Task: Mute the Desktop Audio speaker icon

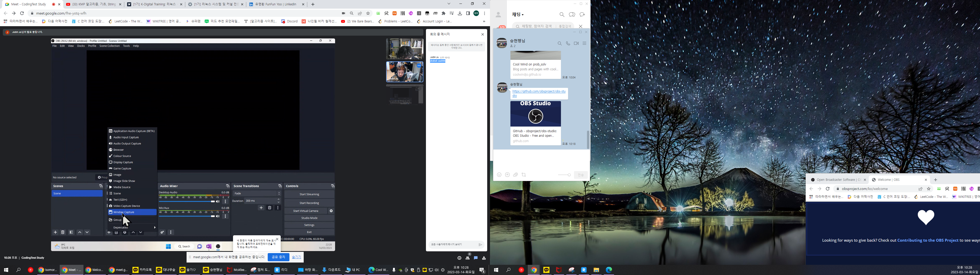Action: point(218,201)
